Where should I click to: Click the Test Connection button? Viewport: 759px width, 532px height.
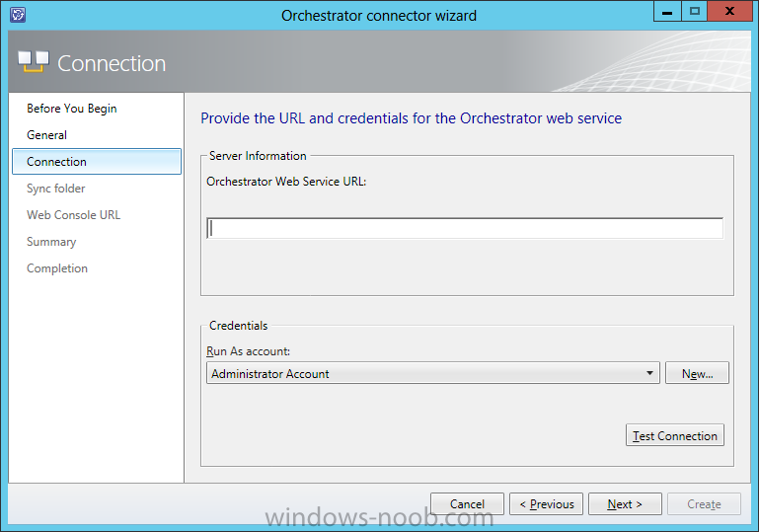(x=675, y=435)
